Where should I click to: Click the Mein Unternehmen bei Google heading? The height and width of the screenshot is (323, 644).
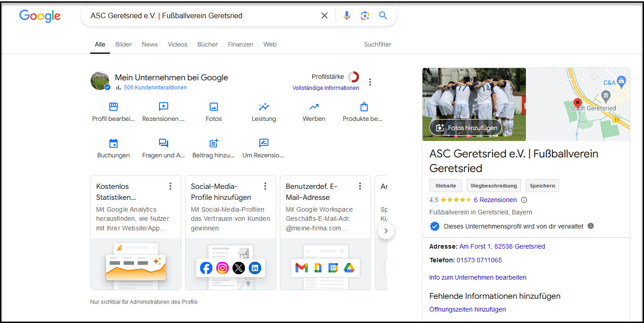pyautogui.click(x=171, y=78)
